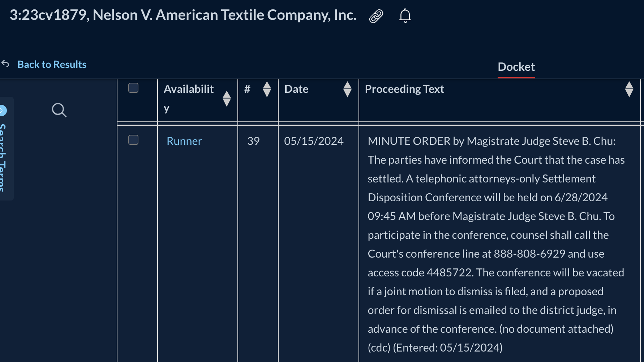Expand the Search Terms panel using the blue chevron
This screenshot has height=362, width=644.
tap(3, 110)
